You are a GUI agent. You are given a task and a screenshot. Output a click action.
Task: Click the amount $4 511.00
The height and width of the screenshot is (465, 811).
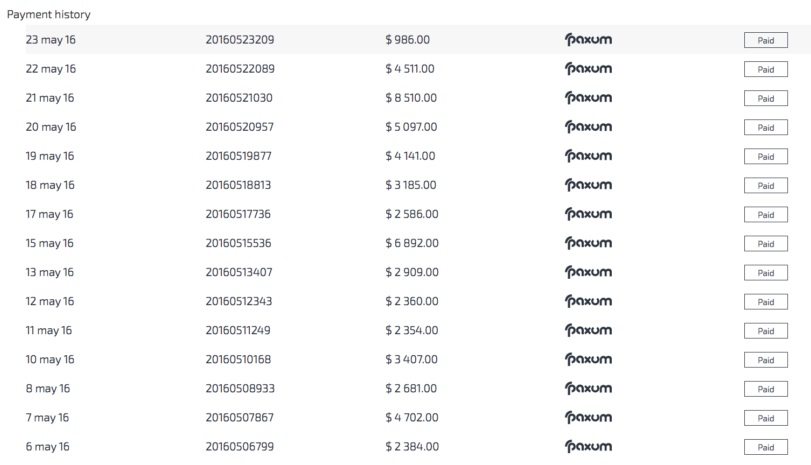(410, 69)
